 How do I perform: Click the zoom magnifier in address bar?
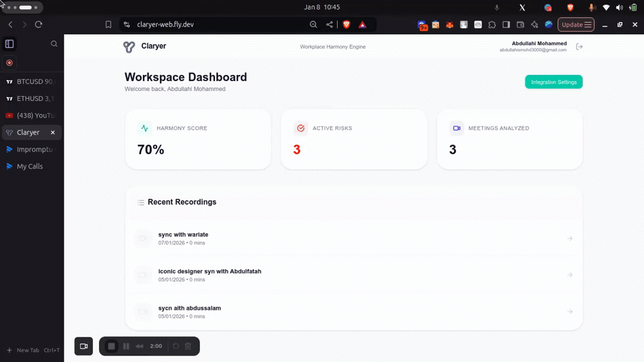pyautogui.click(x=313, y=25)
